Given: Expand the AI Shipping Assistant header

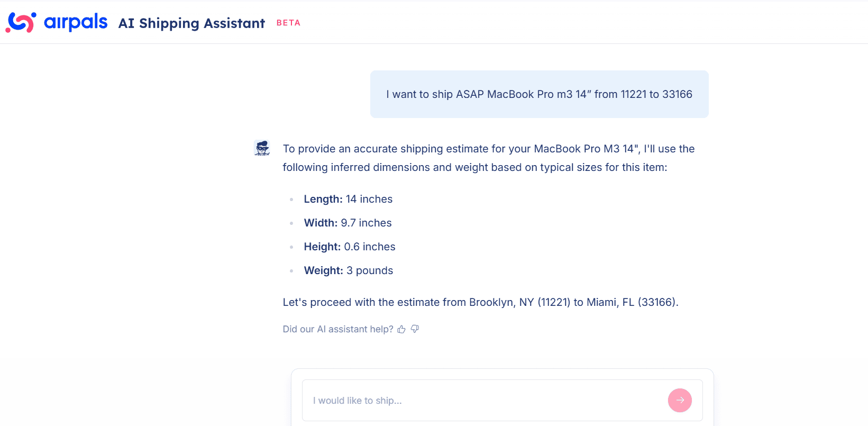Looking at the screenshot, I should (191, 23).
